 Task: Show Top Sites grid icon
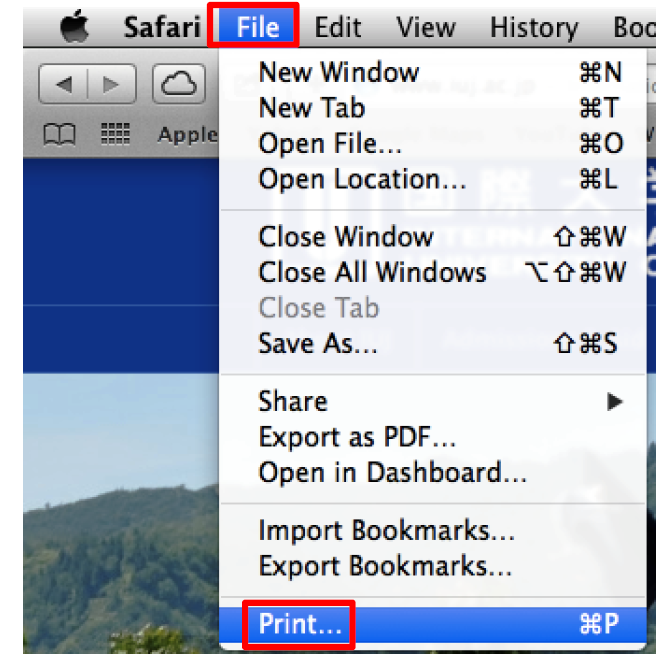click(x=115, y=134)
